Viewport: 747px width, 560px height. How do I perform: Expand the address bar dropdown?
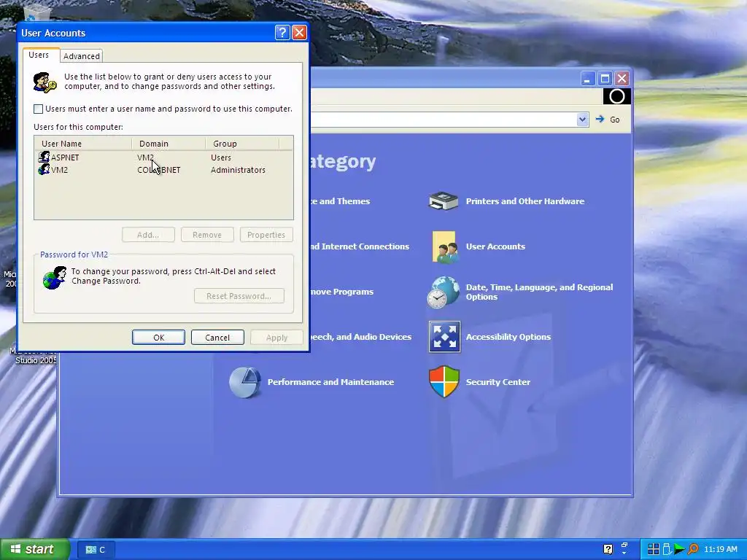582,120
